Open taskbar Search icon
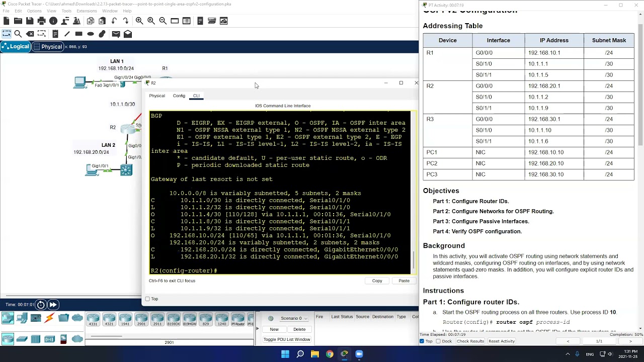Image resolution: width=644 pixels, height=362 pixels. (300, 354)
